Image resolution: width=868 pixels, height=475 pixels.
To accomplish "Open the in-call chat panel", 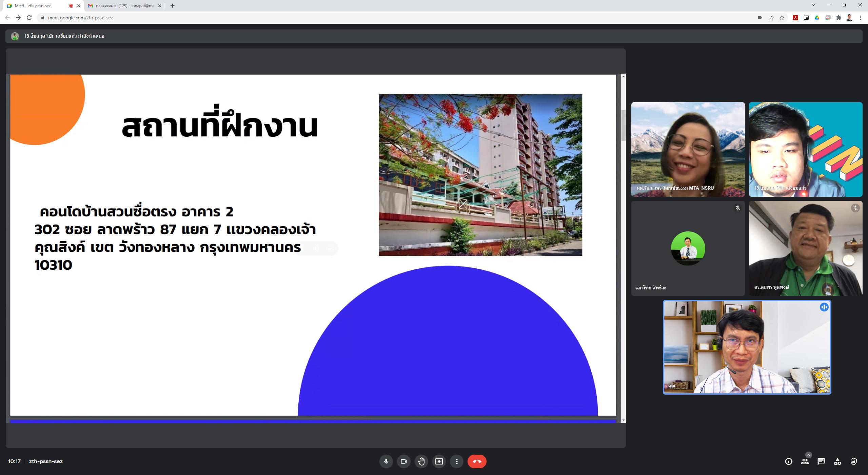I will pos(821,461).
